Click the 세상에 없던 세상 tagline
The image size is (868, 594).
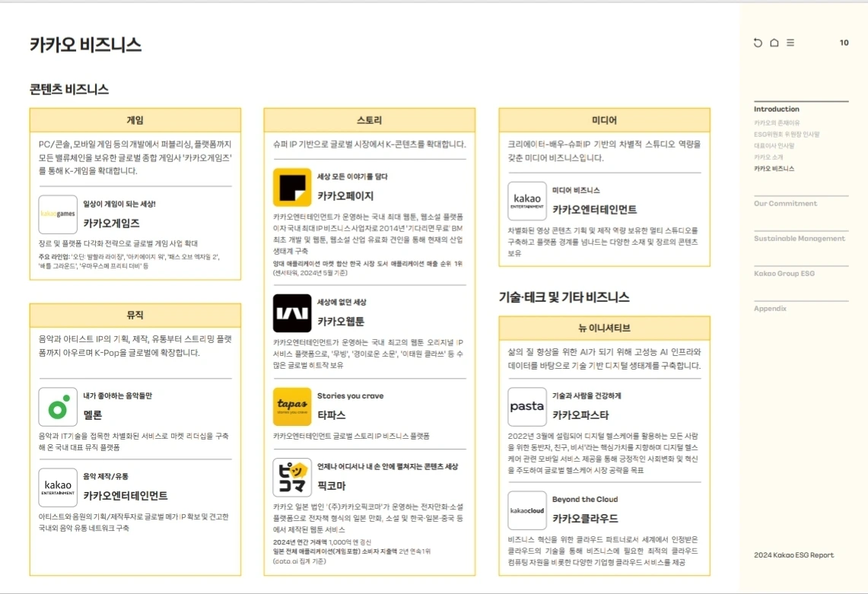pos(342,302)
